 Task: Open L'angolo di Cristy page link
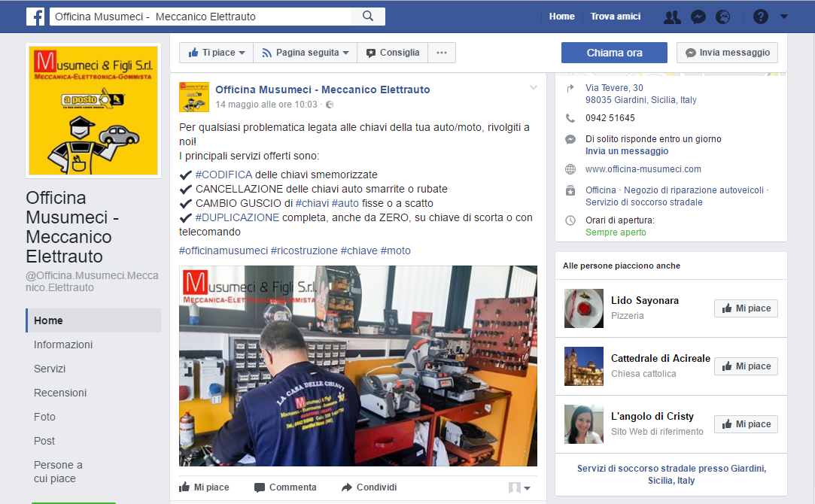[652, 416]
